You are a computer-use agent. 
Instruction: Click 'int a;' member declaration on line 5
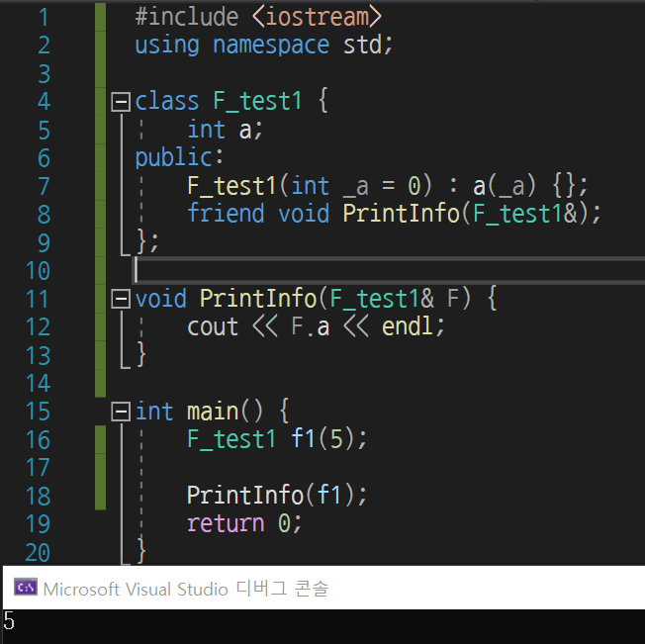225,130
